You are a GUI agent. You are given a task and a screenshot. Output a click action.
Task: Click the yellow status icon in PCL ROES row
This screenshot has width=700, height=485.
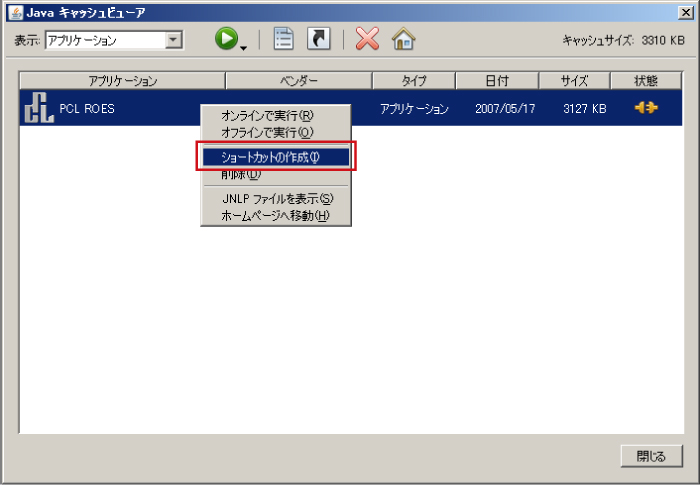point(646,108)
